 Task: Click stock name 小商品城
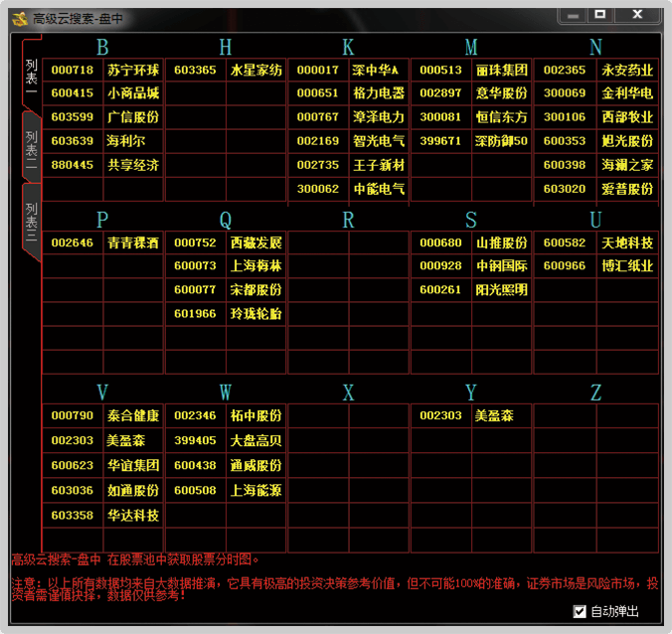(133, 93)
